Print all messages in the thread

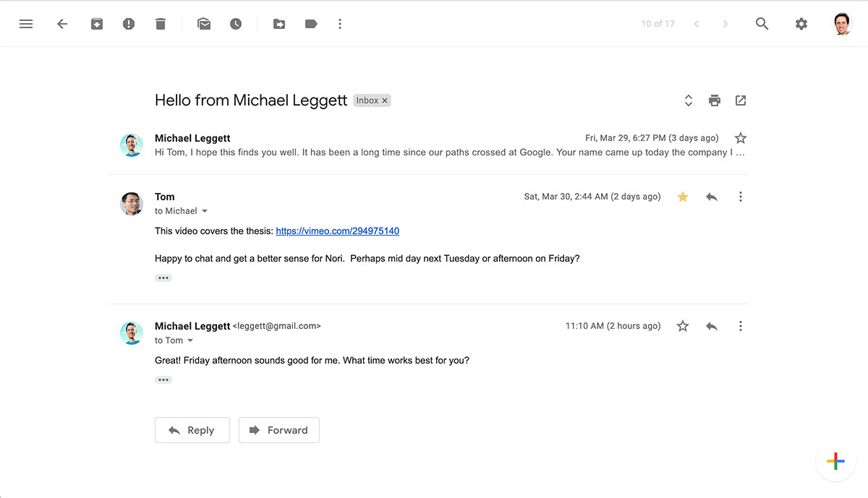[714, 100]
